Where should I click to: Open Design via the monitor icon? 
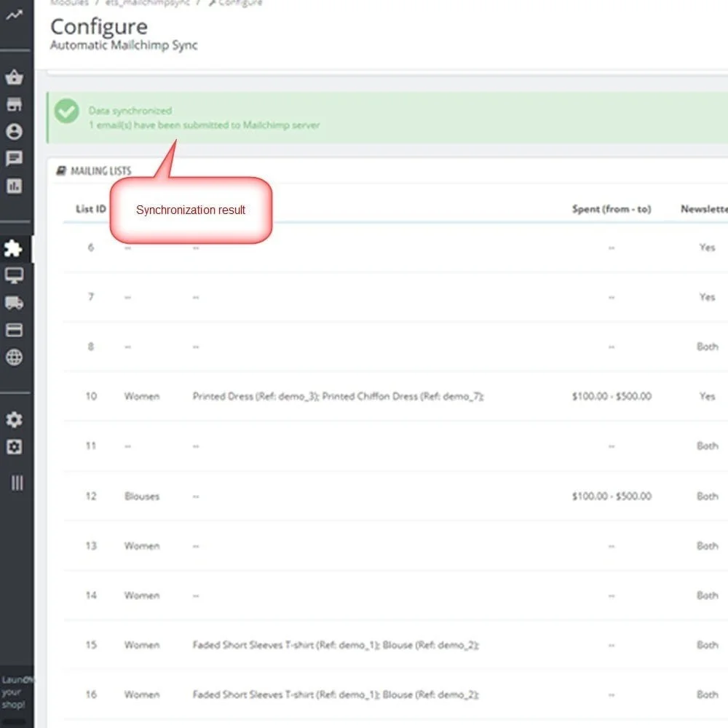pos(15,277)
